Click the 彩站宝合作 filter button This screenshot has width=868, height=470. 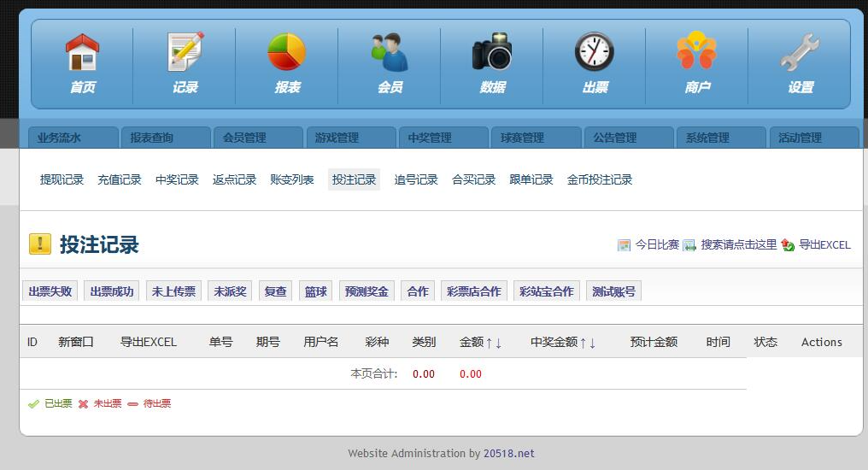click(x=547, y=291)
